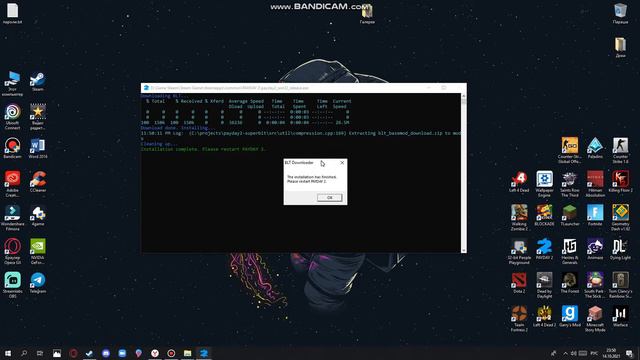Click OK in the BLT Downloader dialog

(329, 198)
